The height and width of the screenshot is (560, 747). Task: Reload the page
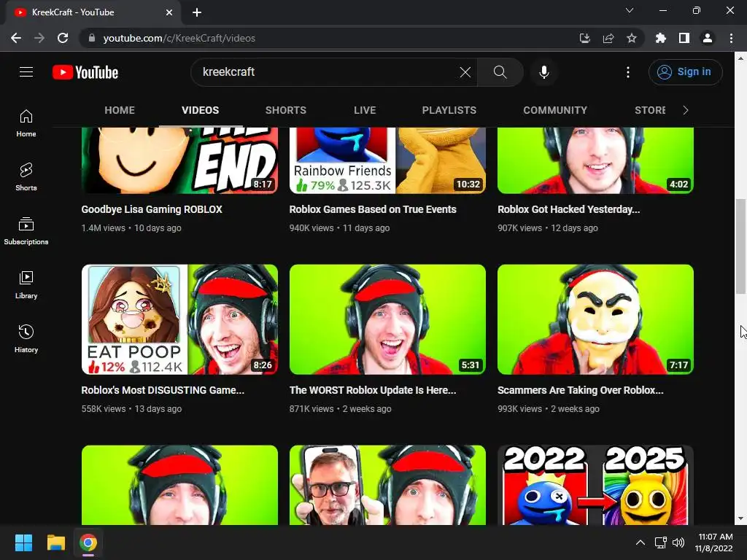pos(63,38)
